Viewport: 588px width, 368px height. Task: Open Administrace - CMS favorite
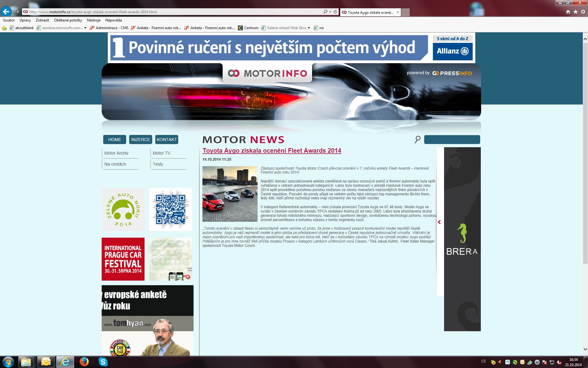click(x=109, y=28)
